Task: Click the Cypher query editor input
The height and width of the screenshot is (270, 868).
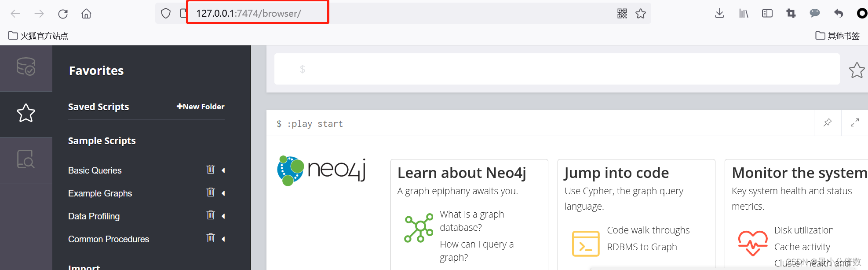Action: pyautogui.click(x=557, y=69)
